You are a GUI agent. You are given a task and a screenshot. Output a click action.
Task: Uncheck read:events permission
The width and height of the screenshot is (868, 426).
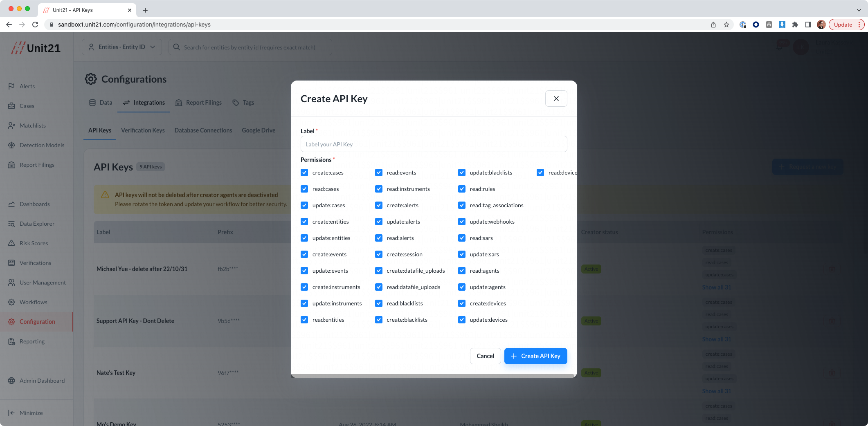pos(379,173)
